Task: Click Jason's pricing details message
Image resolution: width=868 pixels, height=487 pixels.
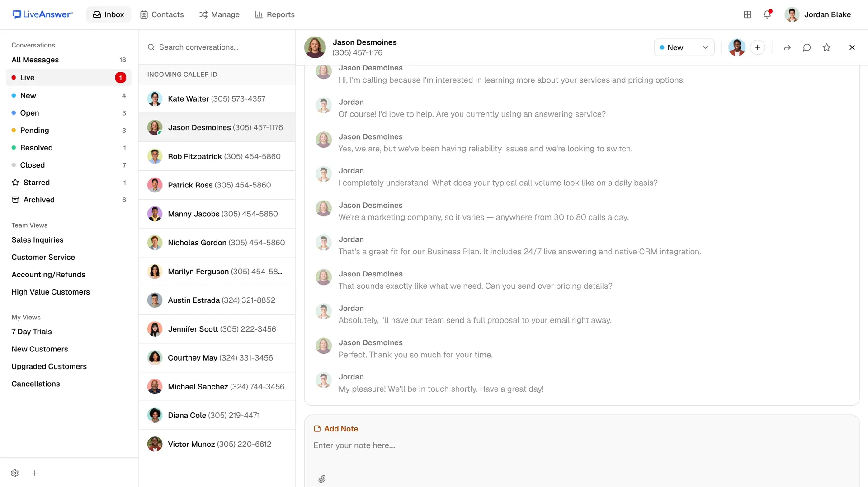Action: click(475, 286)
